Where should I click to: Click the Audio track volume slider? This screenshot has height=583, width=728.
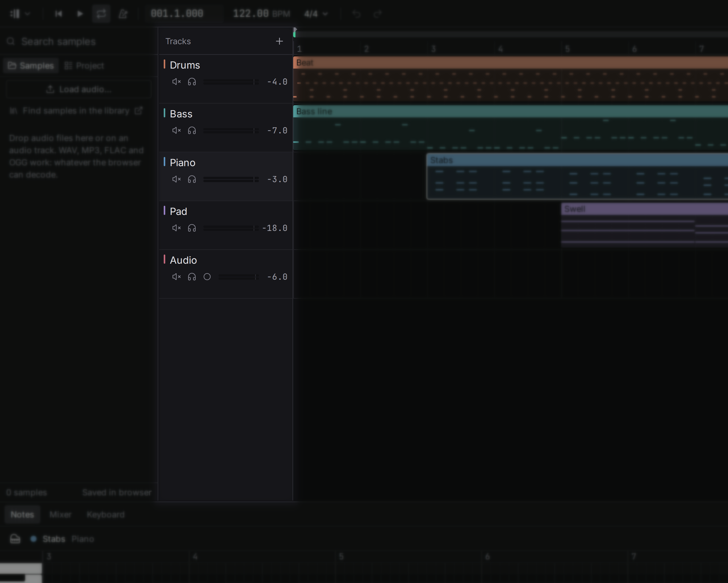tap(239, 277)
